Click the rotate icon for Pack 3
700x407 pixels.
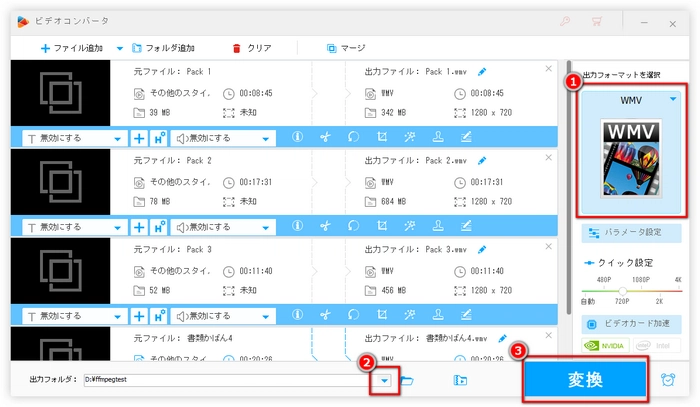coord(353,314)
